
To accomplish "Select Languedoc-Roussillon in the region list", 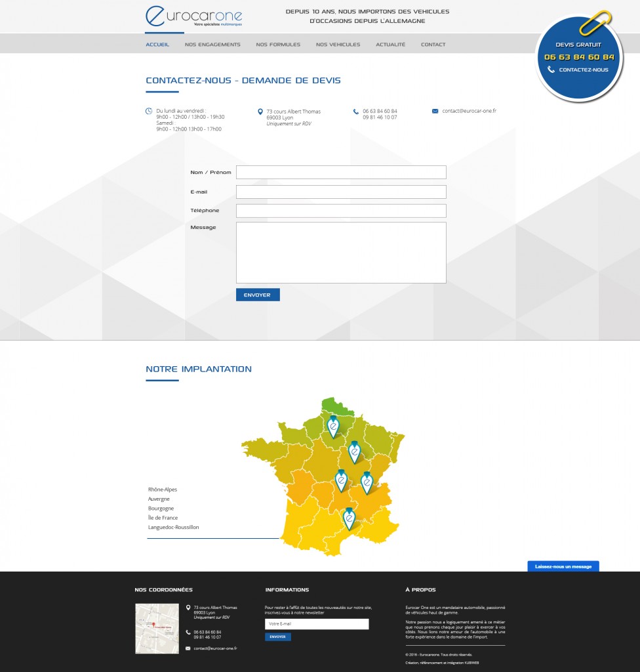I will tap(174, 527).
